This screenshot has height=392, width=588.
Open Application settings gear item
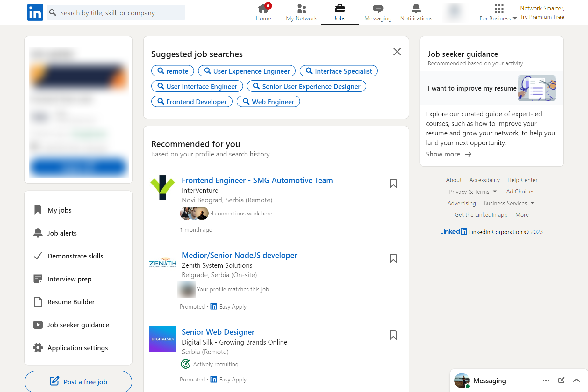point(71,348)
